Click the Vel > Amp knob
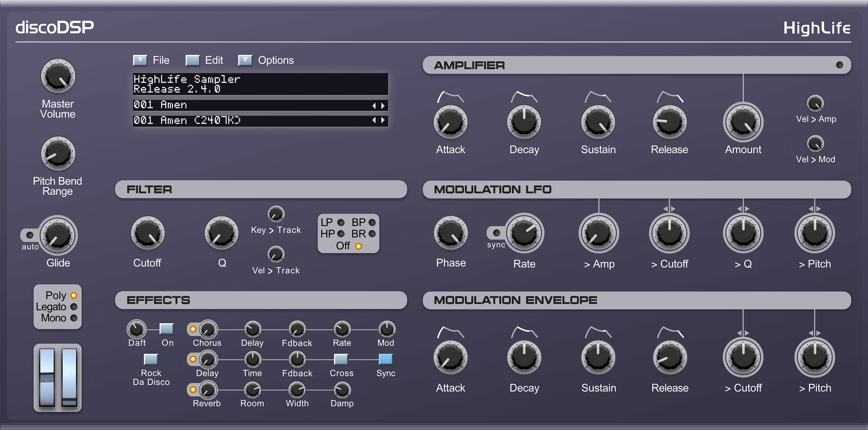 pos(815,103)
